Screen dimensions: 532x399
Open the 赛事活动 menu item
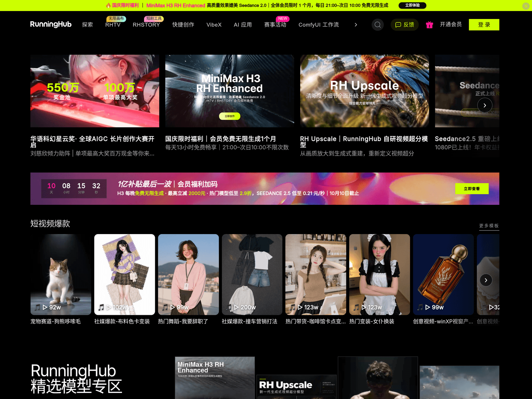[x=275, y=25]
